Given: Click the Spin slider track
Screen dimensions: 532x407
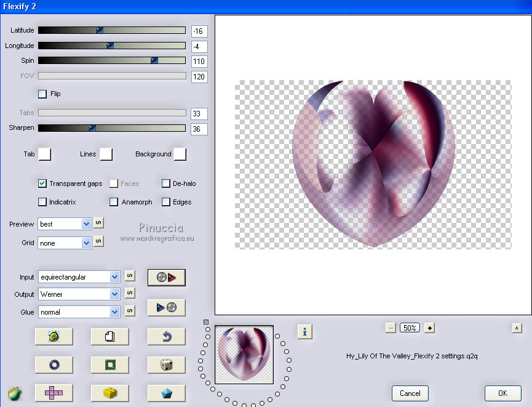Looking at the screenshot, I should (112, 60).
